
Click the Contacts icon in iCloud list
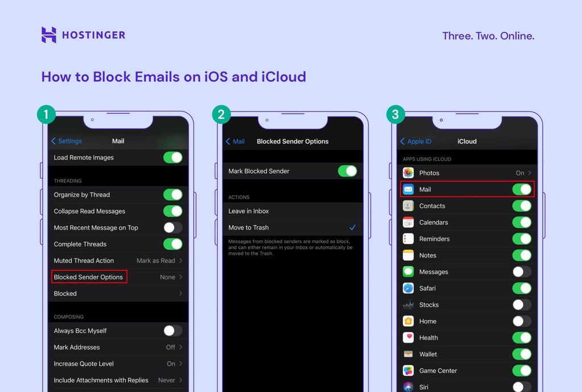point(408,206)
